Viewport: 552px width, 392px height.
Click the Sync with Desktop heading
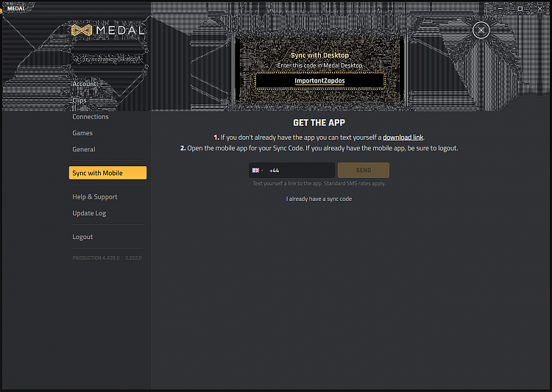[319, 55]
